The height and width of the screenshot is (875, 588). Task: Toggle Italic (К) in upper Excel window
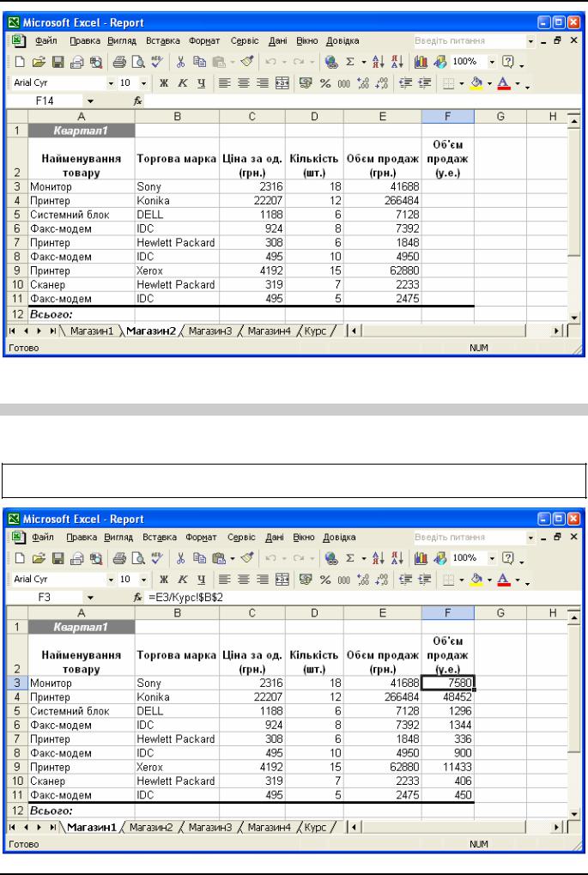pos(183,83)
